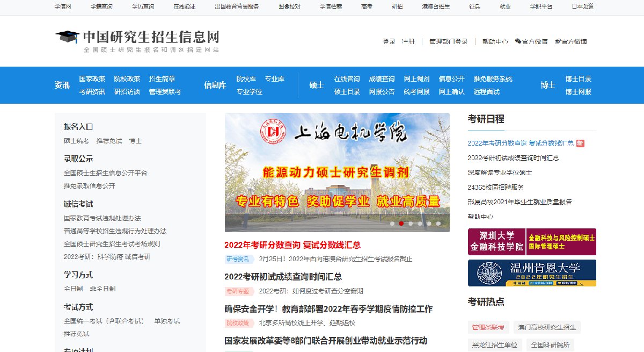Open 远程面试 in blue navigation

click(x=487, y=92)
